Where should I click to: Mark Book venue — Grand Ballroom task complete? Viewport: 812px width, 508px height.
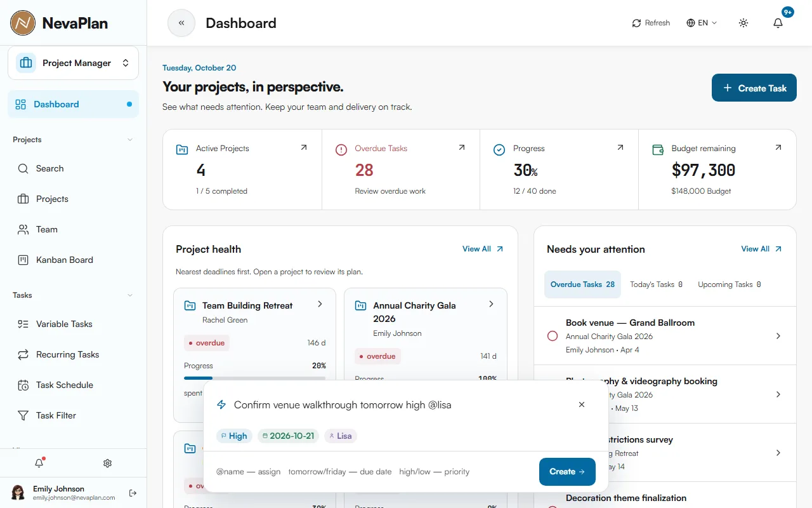tap(552, 336)
